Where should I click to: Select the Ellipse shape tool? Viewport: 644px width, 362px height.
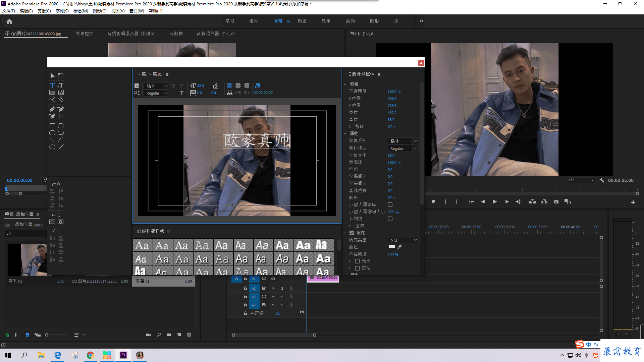52,147
